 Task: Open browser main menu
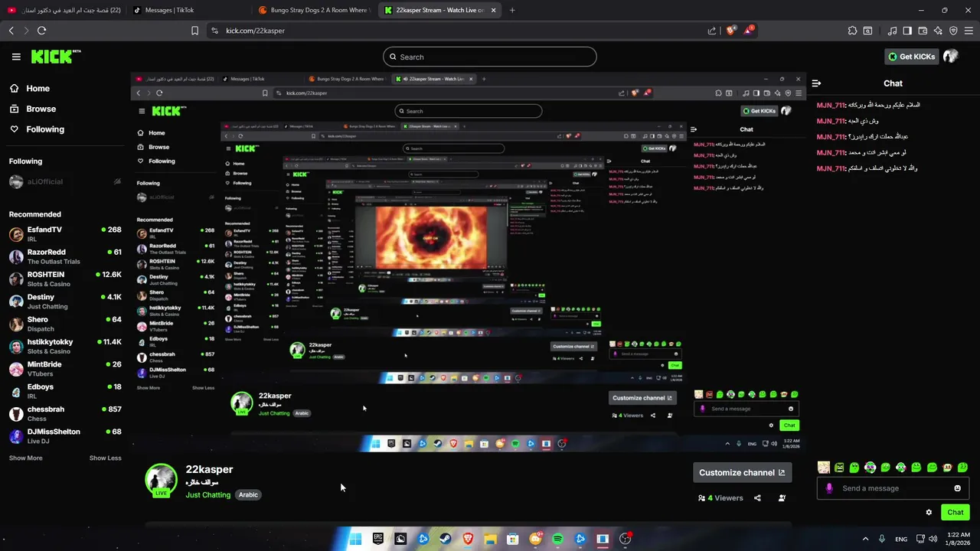coord(969,31)
